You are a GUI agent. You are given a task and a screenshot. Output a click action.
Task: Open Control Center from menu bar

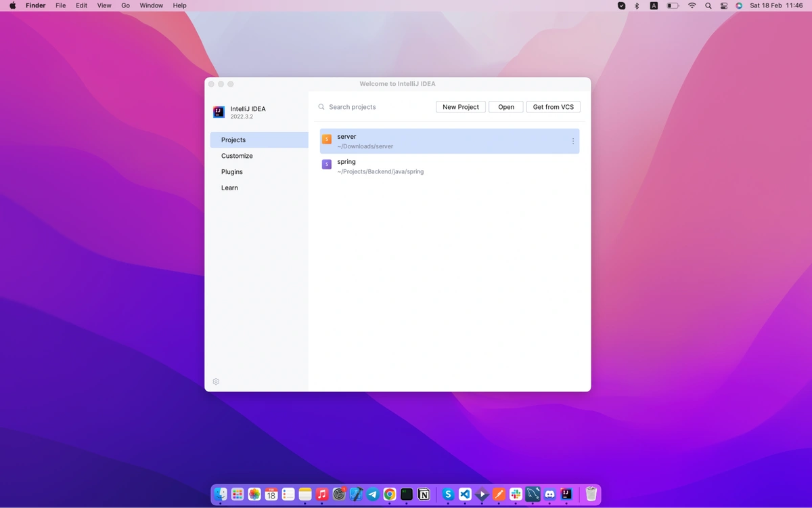click(x=724, y=5)
